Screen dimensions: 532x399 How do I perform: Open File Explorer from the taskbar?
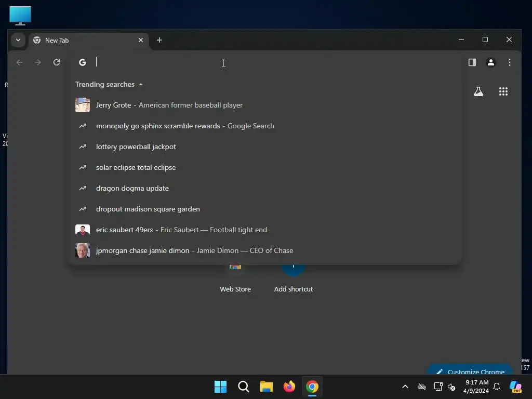267,387
